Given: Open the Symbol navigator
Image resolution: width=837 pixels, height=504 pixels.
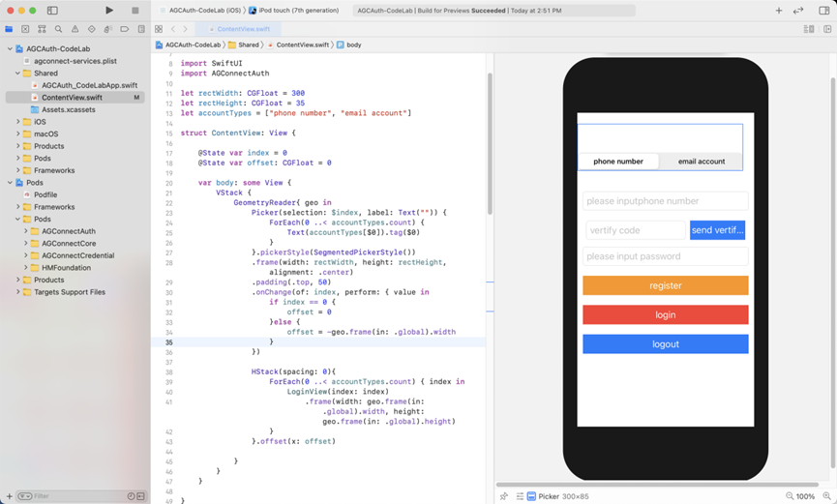Looking at the screenshot, I should click(42, 29).
